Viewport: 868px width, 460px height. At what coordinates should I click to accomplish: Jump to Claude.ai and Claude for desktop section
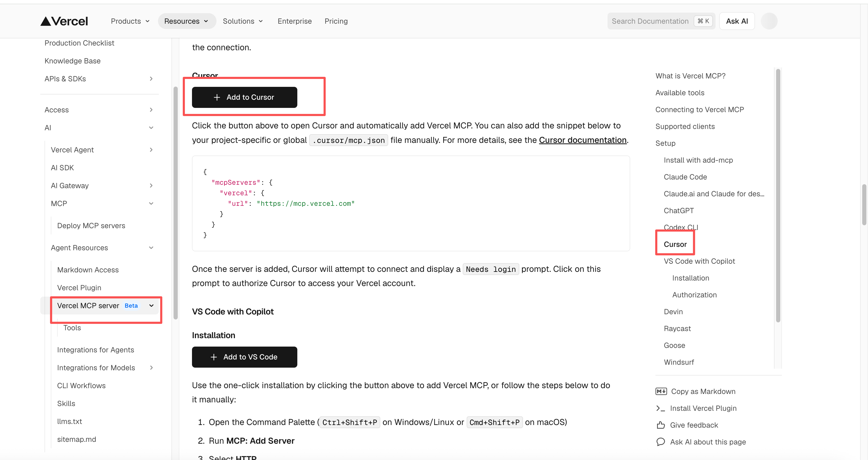714,194
